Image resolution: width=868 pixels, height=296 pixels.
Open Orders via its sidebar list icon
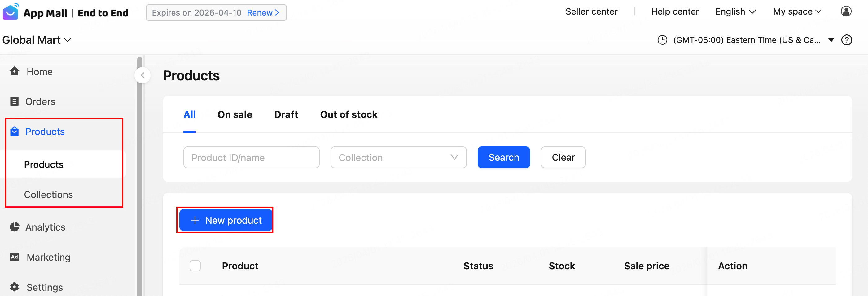15,101
